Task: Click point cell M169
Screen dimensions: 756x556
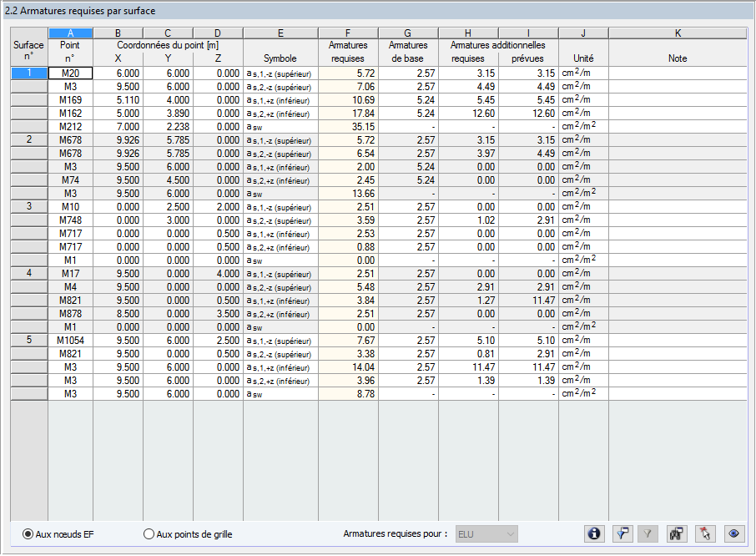Action: point(70,100)
